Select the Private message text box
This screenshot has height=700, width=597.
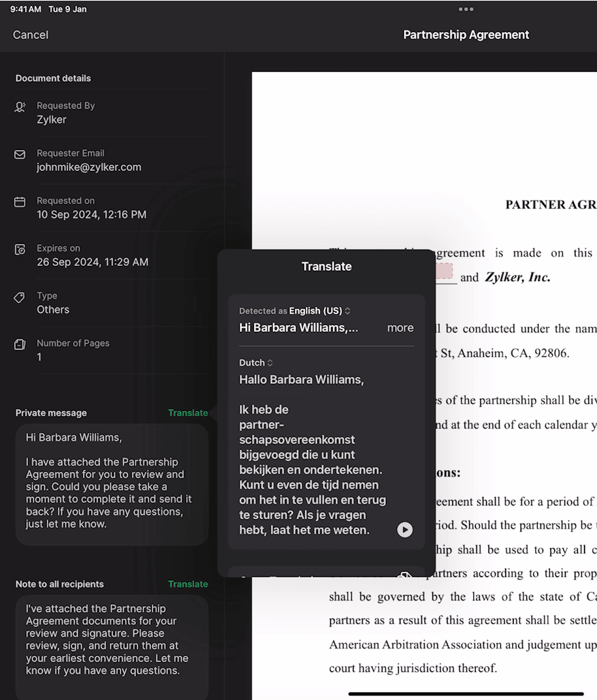coord(112,484)
